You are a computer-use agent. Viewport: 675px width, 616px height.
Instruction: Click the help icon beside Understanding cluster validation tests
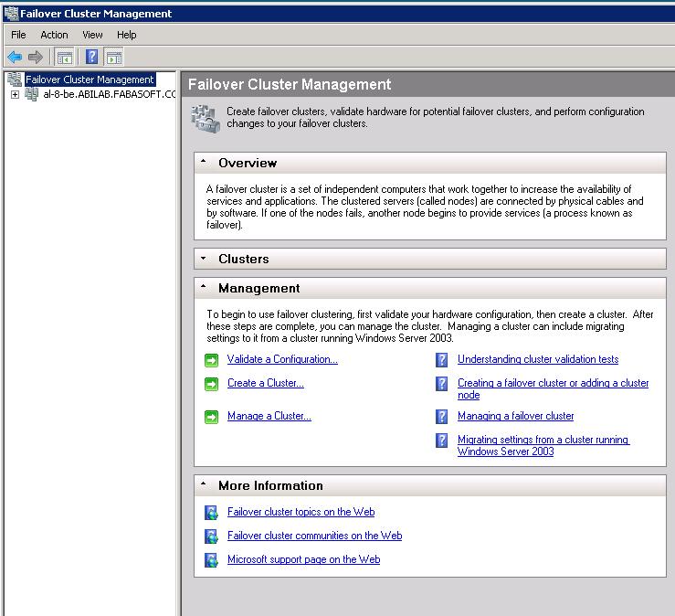[442, 360]
